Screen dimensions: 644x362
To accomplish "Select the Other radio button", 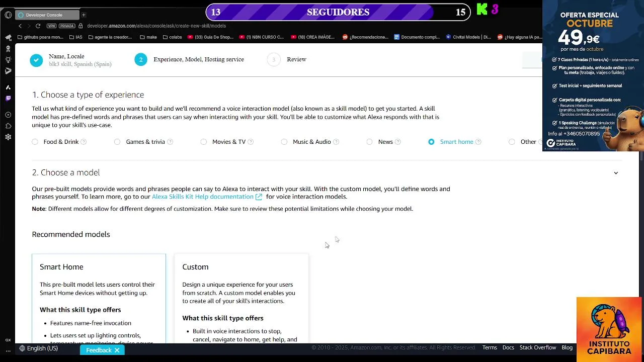I will pyautogui.click(x=512, y=142).
